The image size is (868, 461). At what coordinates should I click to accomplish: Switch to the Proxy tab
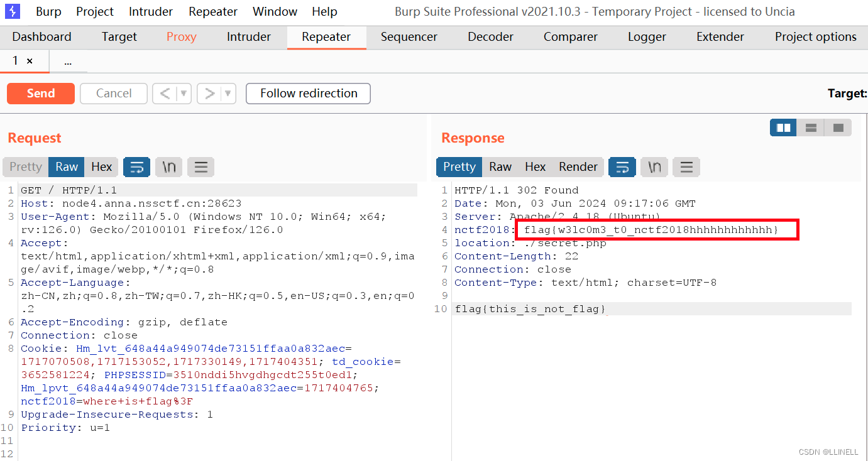pos(182,36)
